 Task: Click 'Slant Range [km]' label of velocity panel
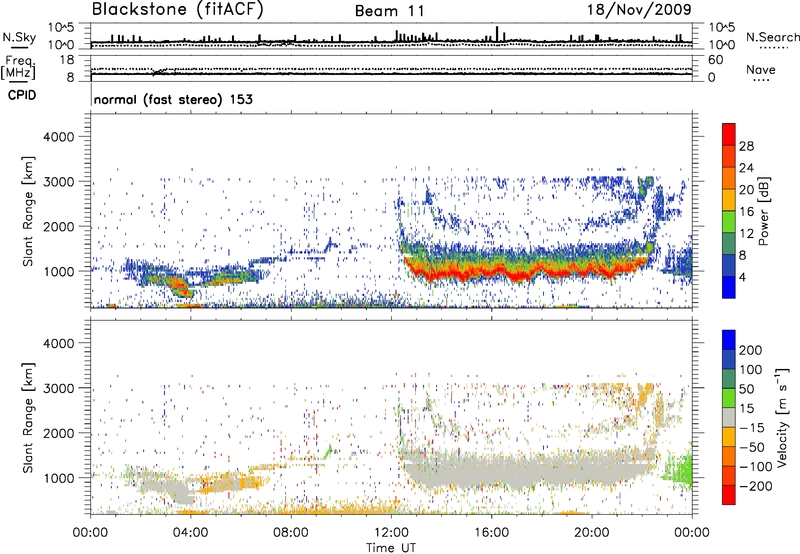click(x=28, y=418)
